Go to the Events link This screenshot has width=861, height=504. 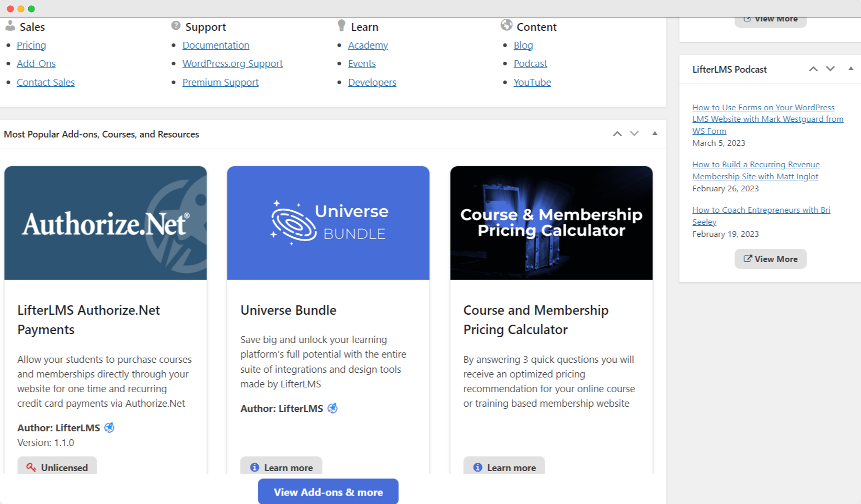(362, 63)
